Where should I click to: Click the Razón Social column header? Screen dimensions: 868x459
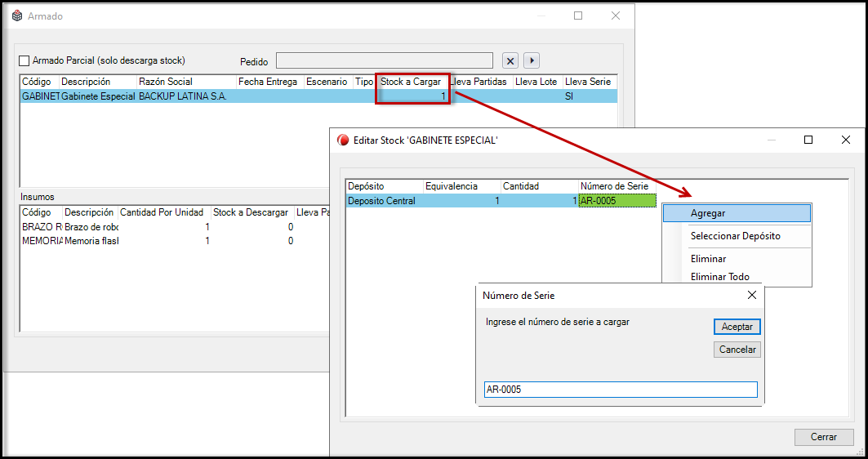tap(186, 82)
